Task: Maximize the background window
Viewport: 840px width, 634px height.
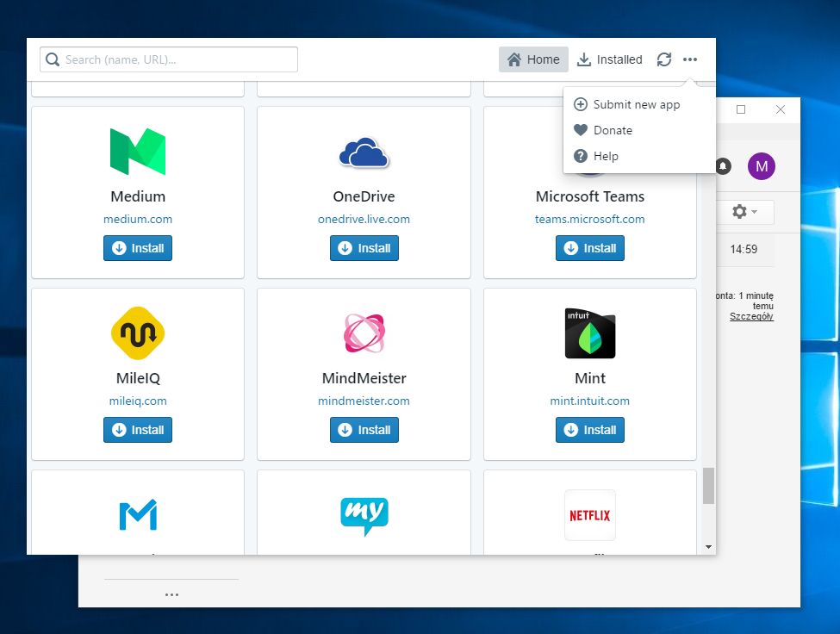Action: pos(741,109)
